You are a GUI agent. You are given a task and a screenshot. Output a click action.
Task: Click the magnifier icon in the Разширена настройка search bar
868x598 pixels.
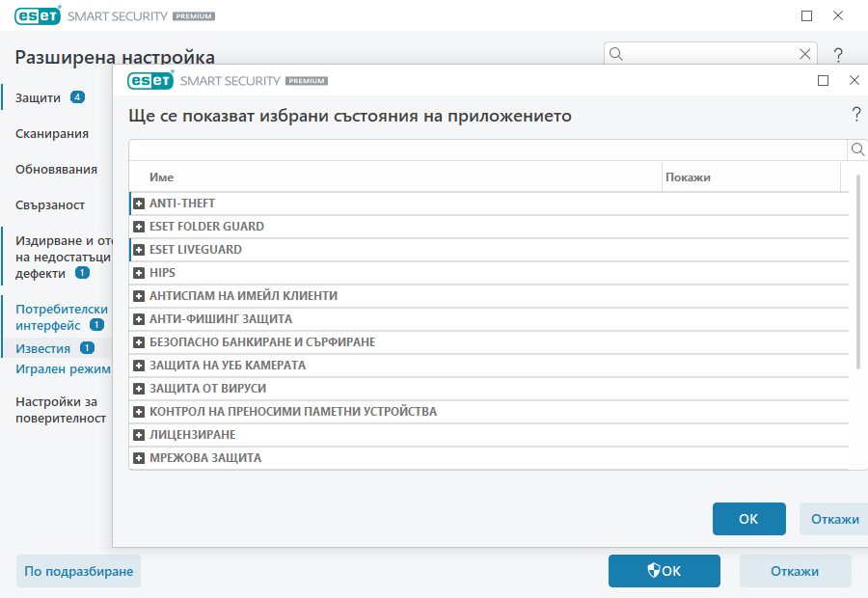pyautogui.click(x=615, y=54)
